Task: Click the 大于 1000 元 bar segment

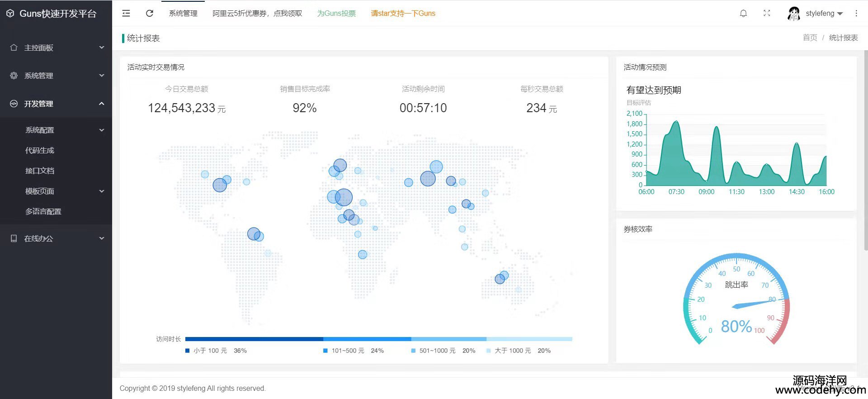Action: point(529,339)
